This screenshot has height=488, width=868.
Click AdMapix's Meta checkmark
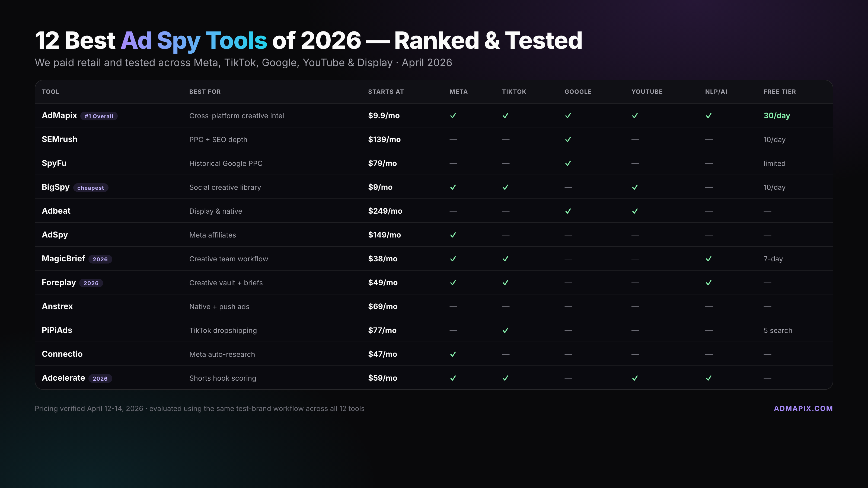(x=453, y=115)
